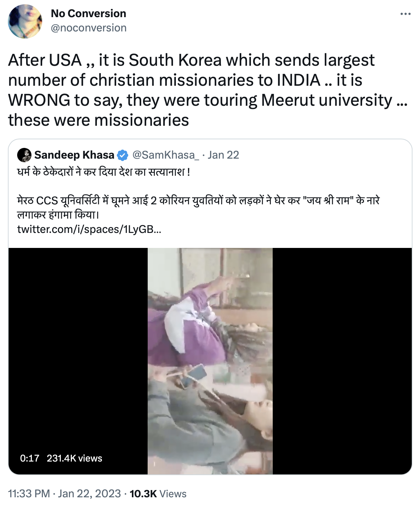Open quoted tweet via its Hindi text
420x508 pixels.
click(198, 207)
